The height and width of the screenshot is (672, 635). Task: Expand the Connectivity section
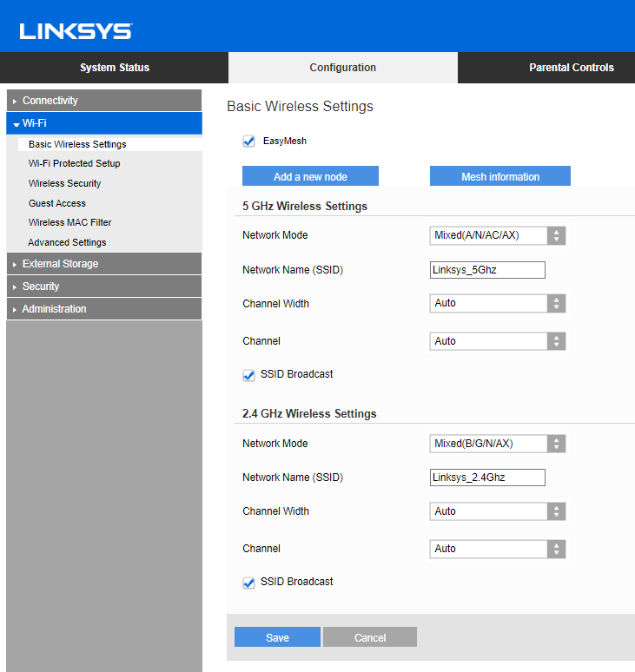pyautogui.click(x=104, y=101)
